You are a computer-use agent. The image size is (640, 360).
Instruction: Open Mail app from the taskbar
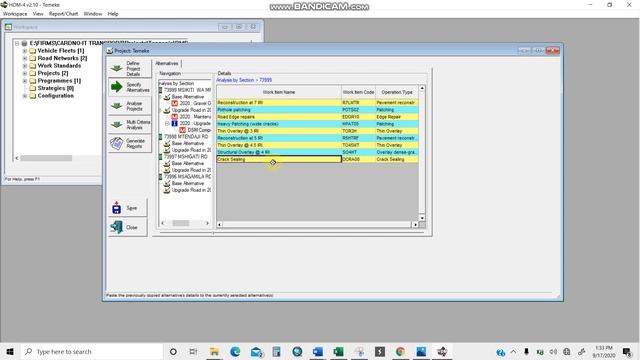point(256,351)
